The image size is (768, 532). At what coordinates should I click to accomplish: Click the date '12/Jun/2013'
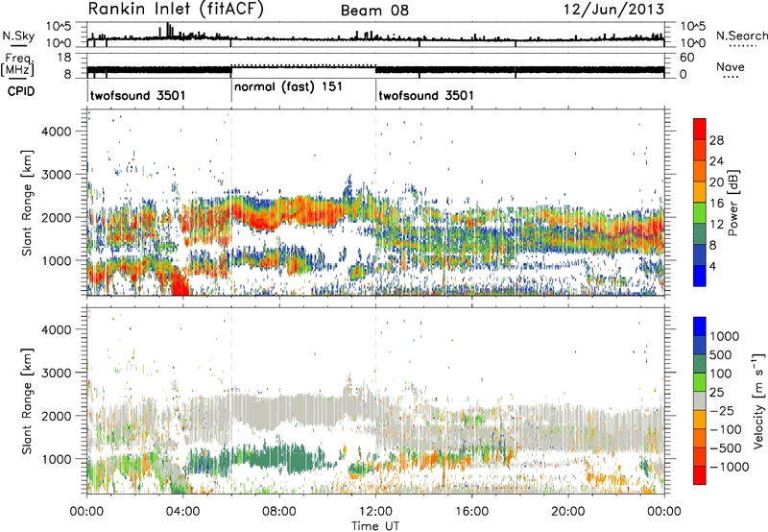(x=613, y=10)
